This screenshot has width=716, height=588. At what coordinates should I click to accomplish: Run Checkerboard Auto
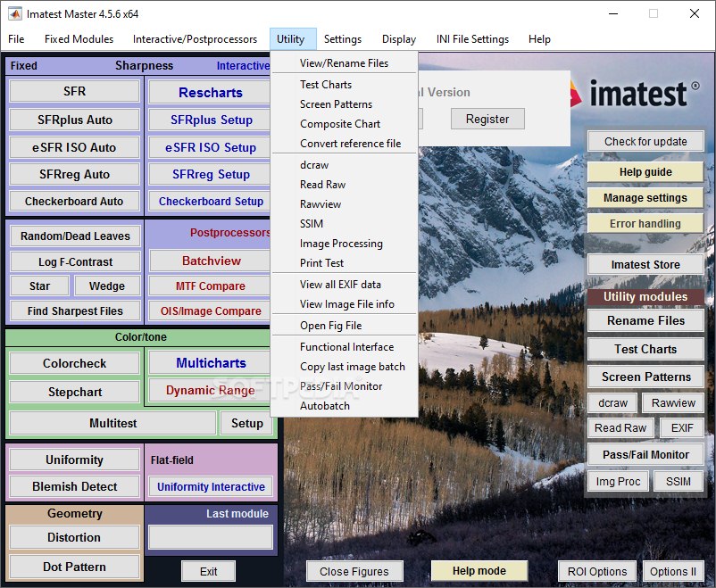click(x=74, y=202)
